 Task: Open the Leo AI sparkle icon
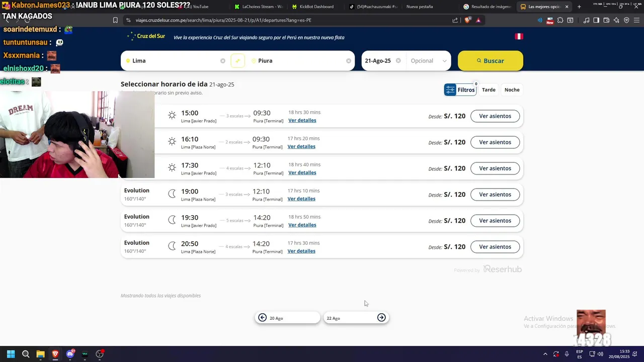pyautogui.click(x=616, y=20)
